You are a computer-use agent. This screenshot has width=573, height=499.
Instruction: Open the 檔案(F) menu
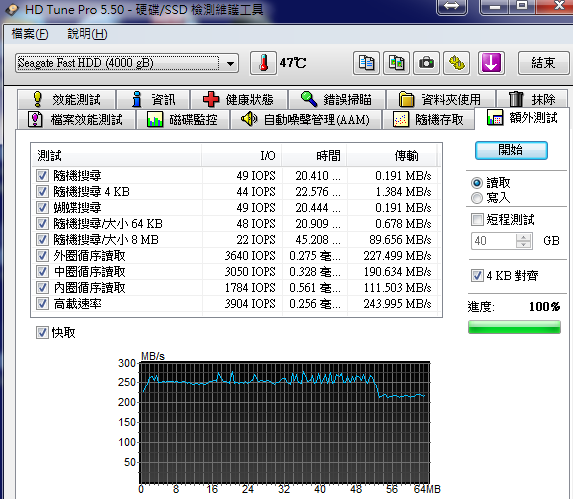pos(30,34)
